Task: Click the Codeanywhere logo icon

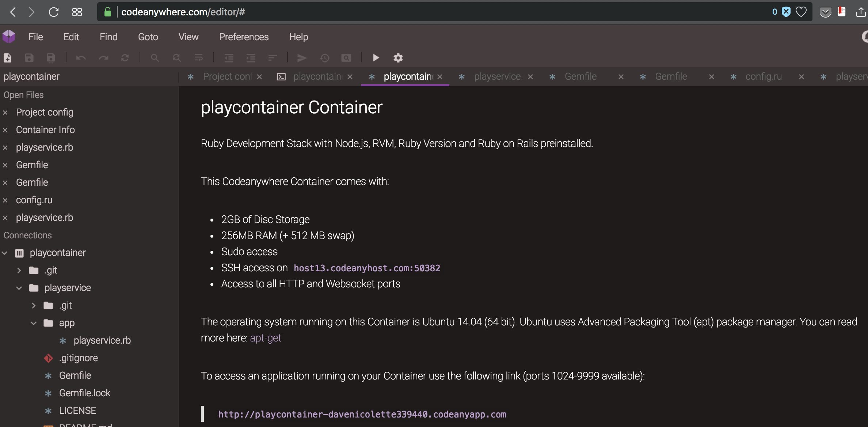Action: [x=9, y=37]
